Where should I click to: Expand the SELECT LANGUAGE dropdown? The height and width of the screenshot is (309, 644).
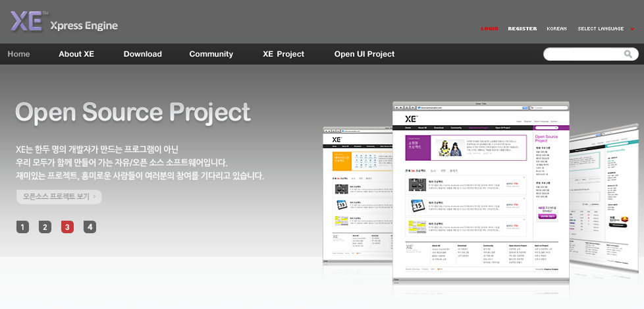click(601, 29)
